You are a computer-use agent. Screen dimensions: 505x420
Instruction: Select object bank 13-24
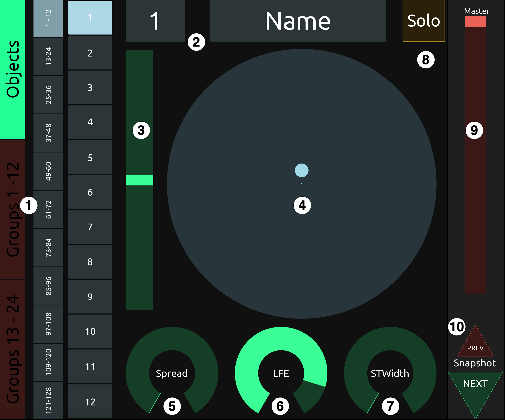pyautogui.click(x=48, y=57)
